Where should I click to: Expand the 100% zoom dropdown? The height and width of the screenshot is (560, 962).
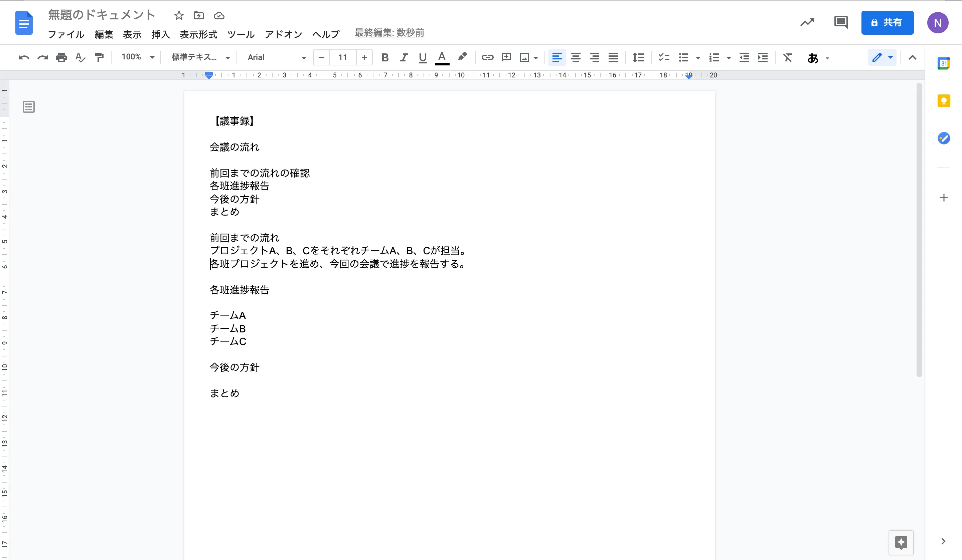click(138, 57)
